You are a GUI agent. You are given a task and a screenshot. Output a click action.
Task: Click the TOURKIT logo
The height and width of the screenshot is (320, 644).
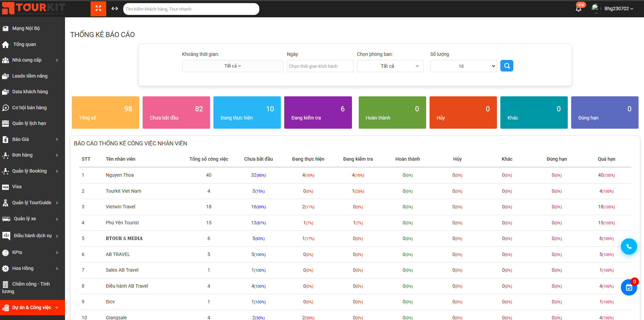33,9
